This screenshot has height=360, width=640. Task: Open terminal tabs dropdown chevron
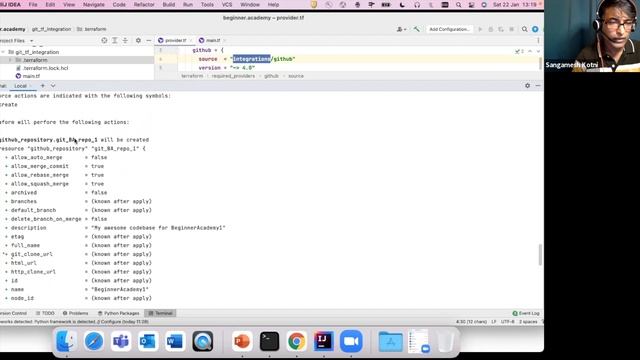(x=53, y=86)
